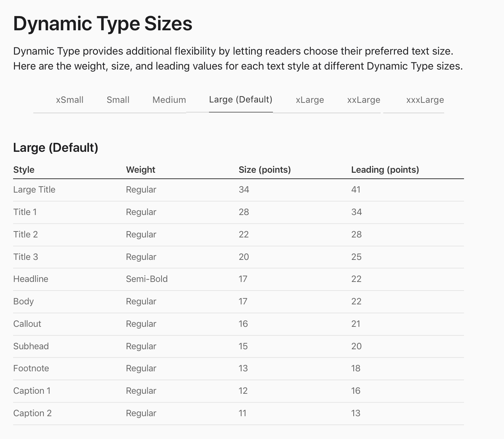The width and height of the screenshot is (504, 439).
Task: Click the Semi-Bold weight in Headline row
Action: click(147, 279)
